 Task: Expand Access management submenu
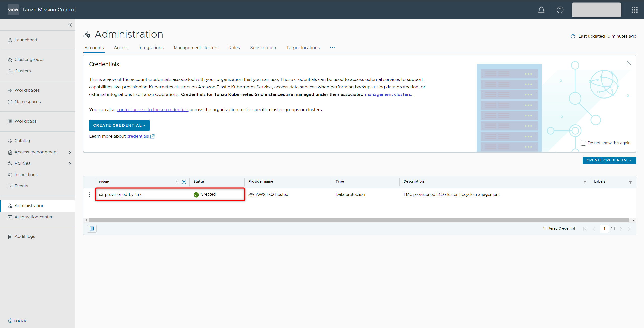[70, 152]
